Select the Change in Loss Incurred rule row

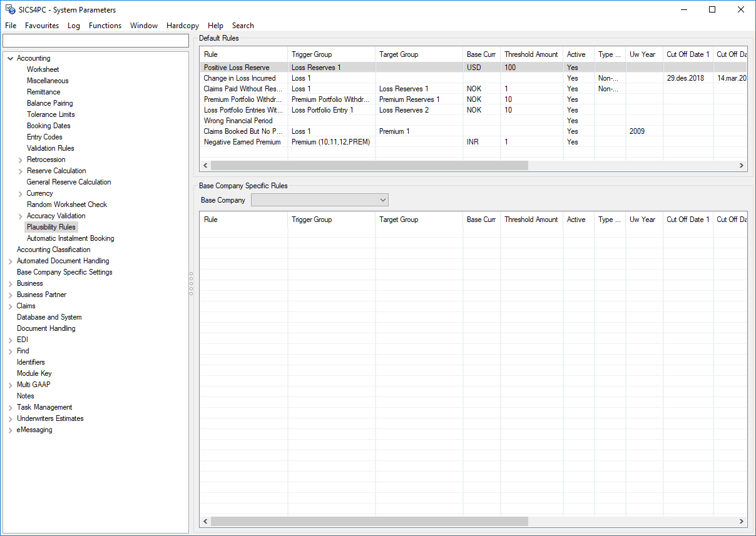pyautogui.click(x=240, y=78)
